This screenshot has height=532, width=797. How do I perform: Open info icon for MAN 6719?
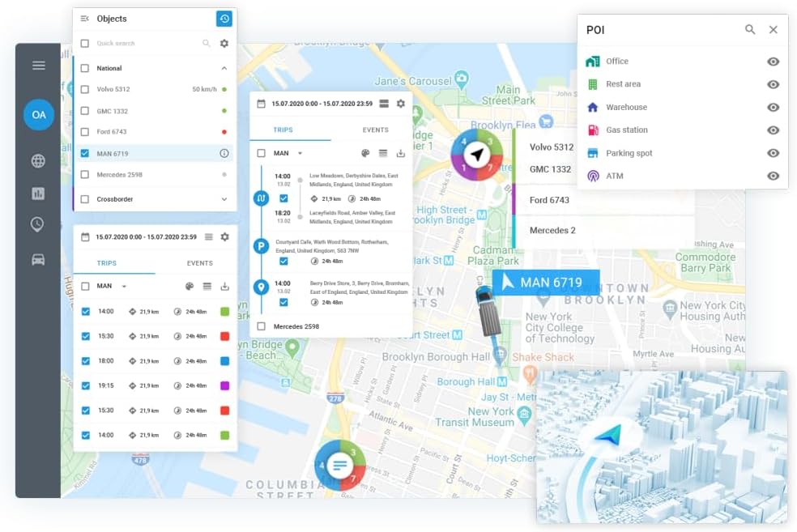coord(224,154)
